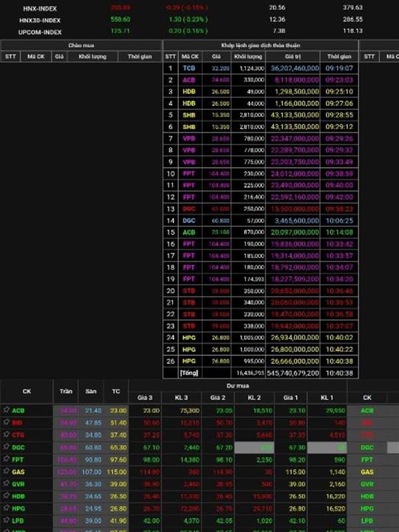This screenshot has height=532, width=399.
Task: Click Mã CK header in Khớp lệnh table
Action: 190,57
